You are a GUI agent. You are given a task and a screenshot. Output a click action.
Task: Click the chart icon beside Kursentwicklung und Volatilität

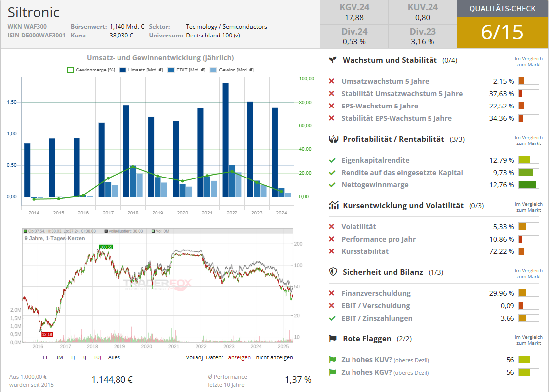pyautogui.click(x=333, y=205)
